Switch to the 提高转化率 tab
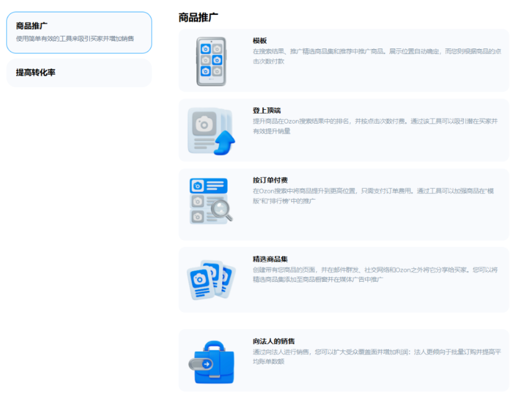This screenshot has width=532, height=404. pos(79,73)
